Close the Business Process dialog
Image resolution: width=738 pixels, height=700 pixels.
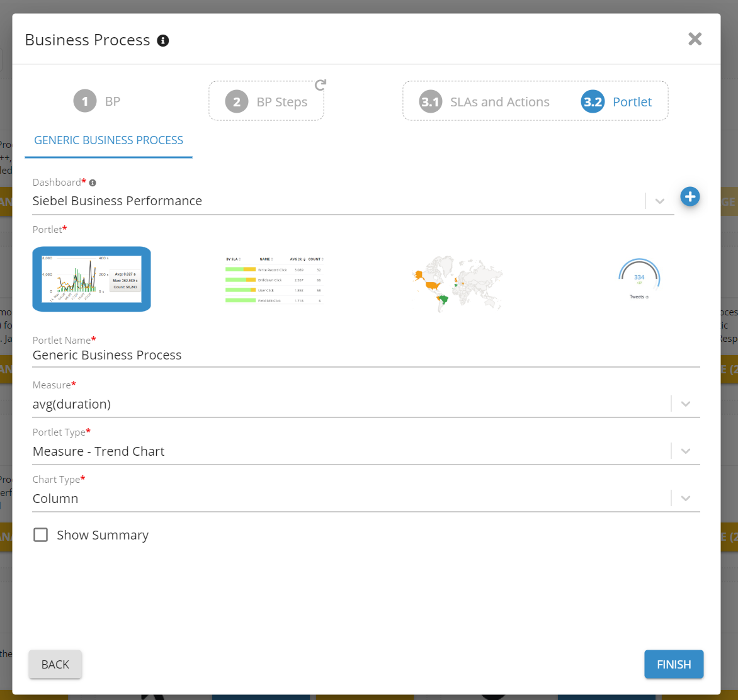click(695, 39)
